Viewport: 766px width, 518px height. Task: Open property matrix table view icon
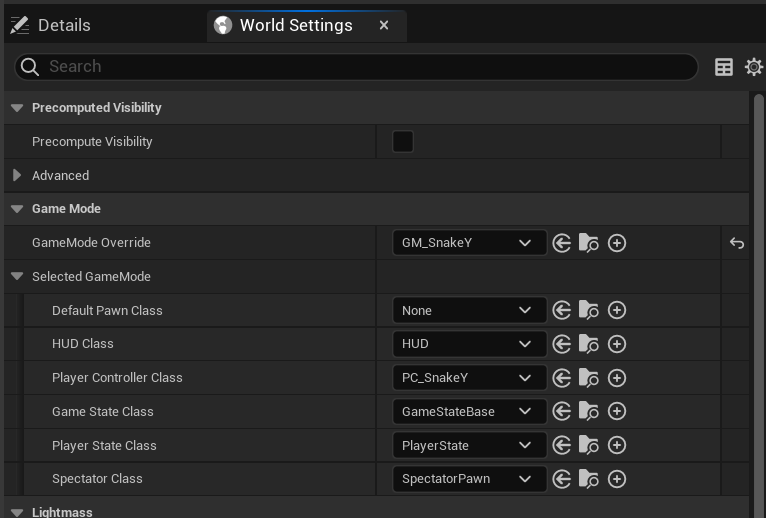point(723,67)
